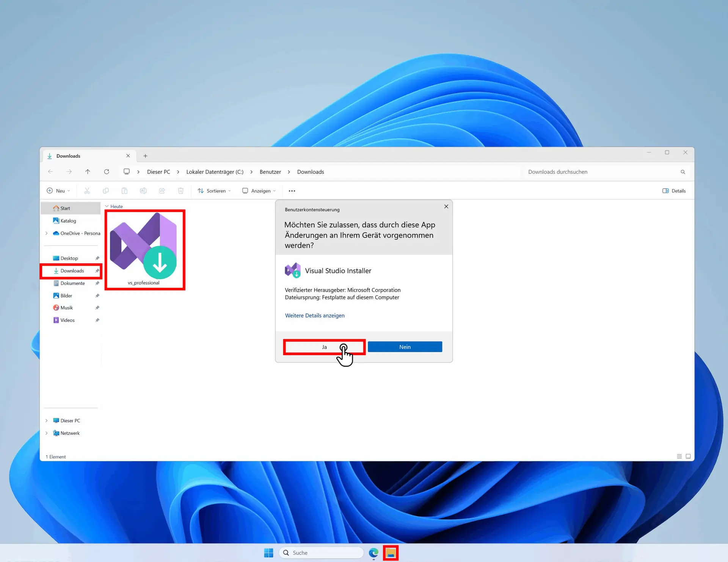
Task: Click Dieser PC in the breadcrumb
Action: [158, 172]
